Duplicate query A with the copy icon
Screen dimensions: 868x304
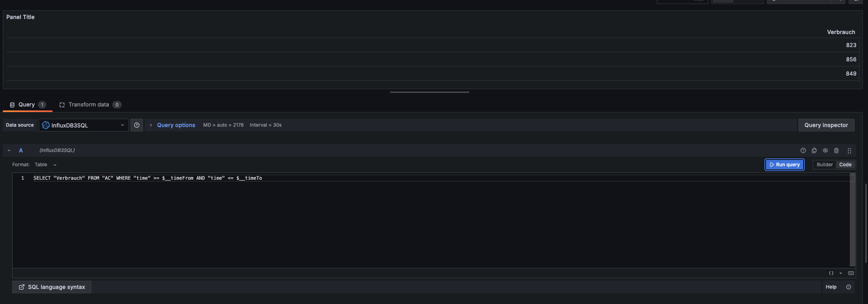814,150
